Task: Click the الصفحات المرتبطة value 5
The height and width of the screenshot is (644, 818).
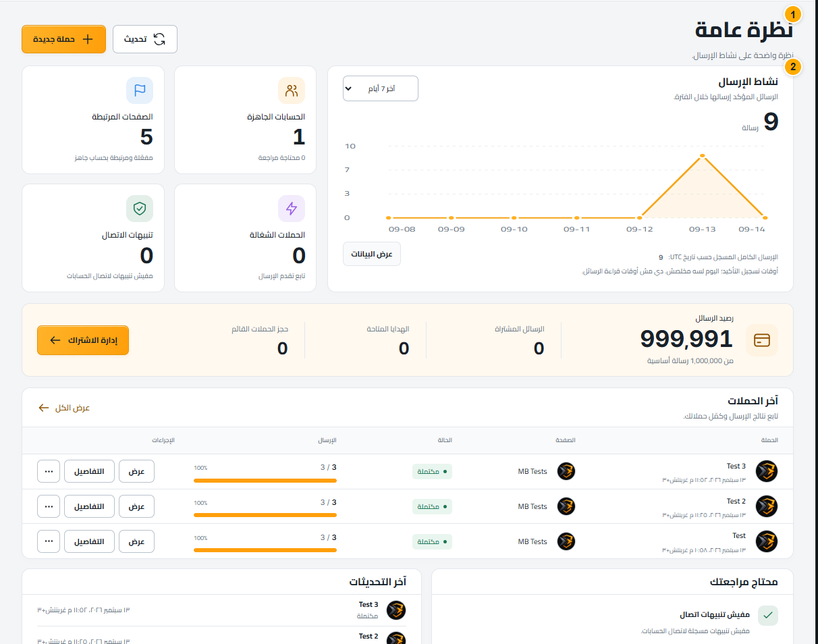Action: (x=146, y=137)
